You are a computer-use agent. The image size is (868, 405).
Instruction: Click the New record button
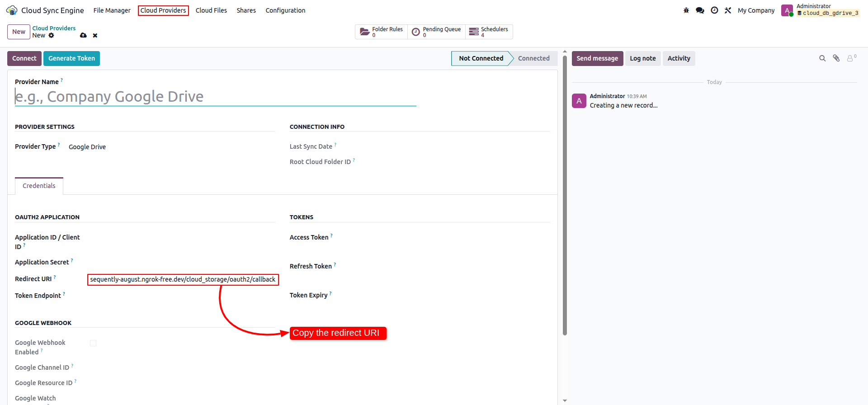19,32
